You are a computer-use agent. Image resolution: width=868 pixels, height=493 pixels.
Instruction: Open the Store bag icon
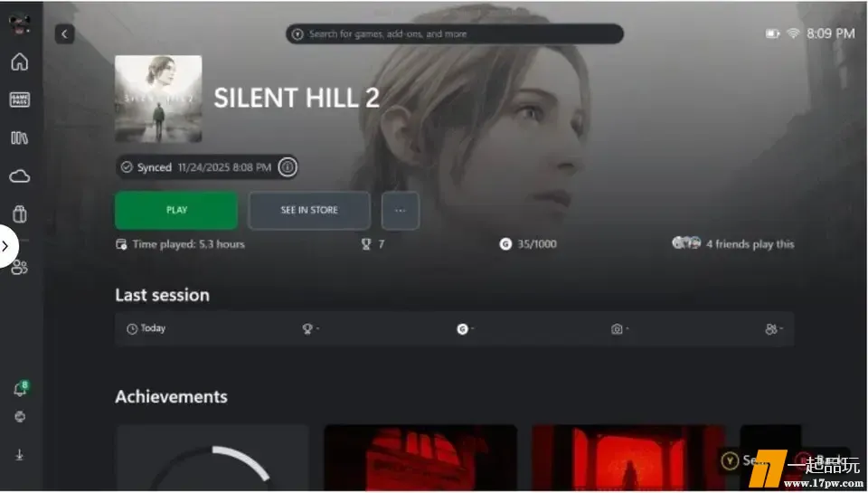19,213
